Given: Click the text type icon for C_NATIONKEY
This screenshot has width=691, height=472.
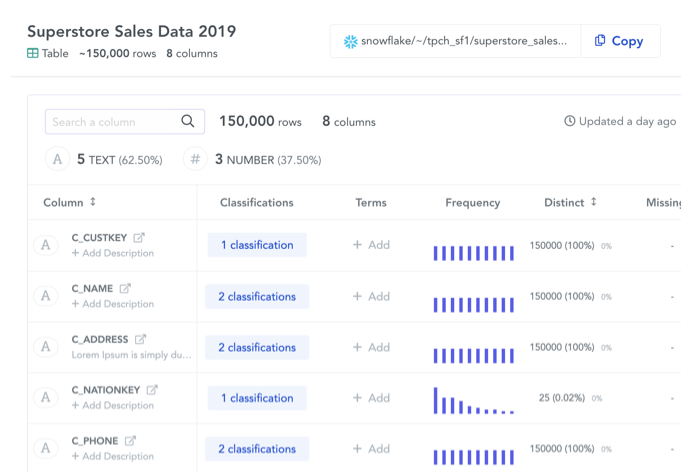Looking at the screenshot, I should click(45, 398).
